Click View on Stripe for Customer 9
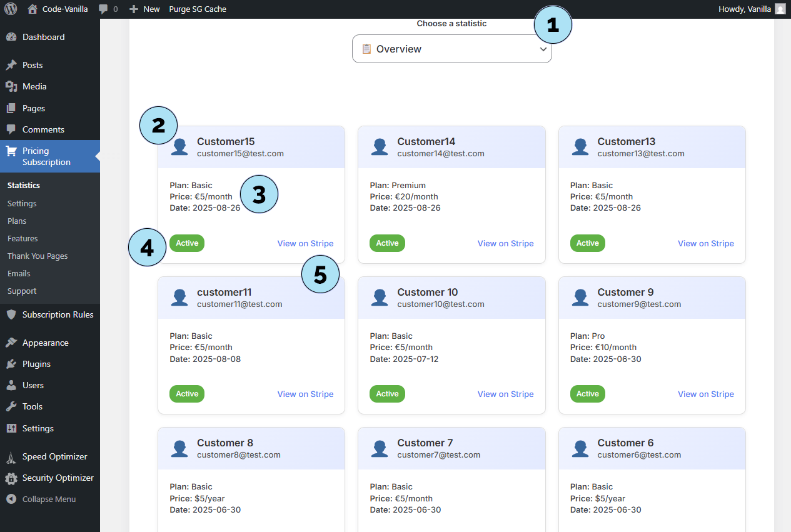This screenshot has width=791, height=532. click(705, 394)
